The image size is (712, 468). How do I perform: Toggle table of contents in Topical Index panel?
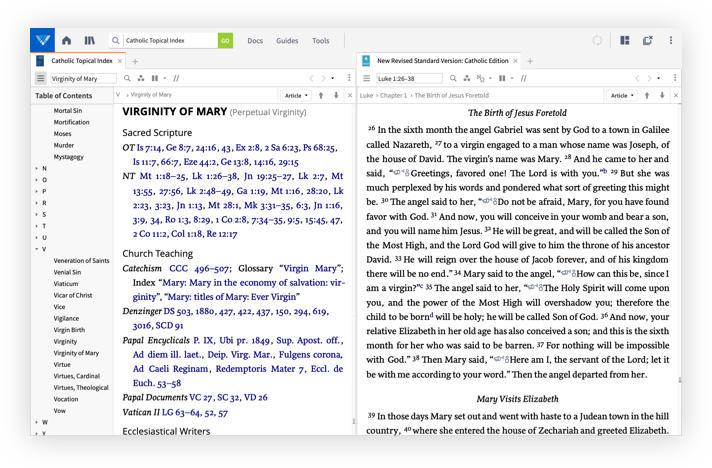coord(40,78)
